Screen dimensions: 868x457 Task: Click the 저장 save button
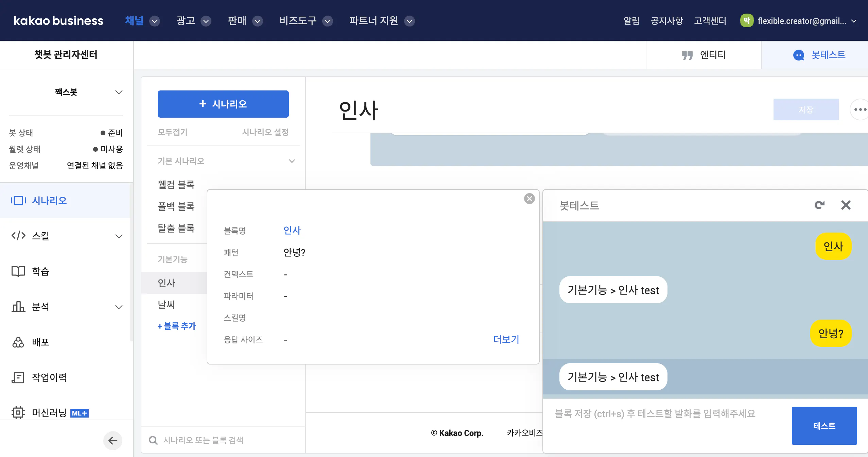point(806,109)
